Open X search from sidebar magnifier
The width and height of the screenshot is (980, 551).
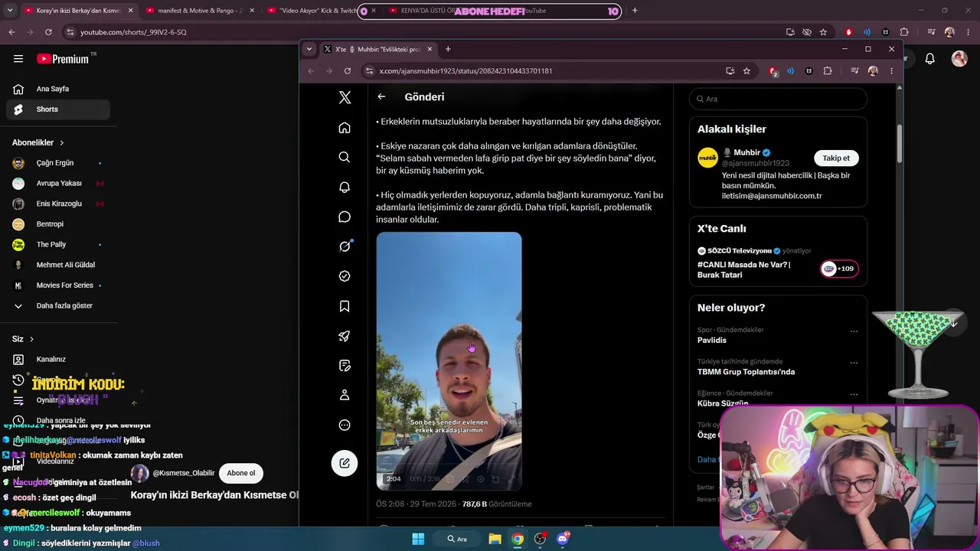point(345,157)
